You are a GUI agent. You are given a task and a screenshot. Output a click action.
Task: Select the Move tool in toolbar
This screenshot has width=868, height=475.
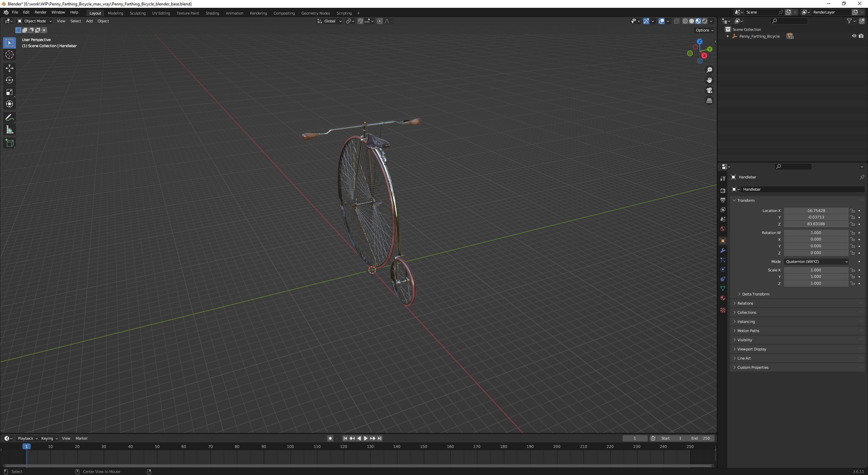(9, 67)
